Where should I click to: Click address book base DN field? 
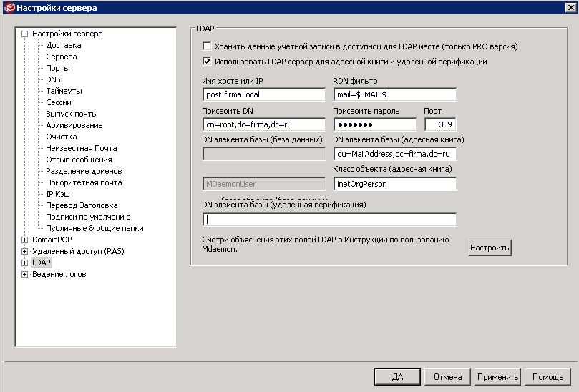395,154
